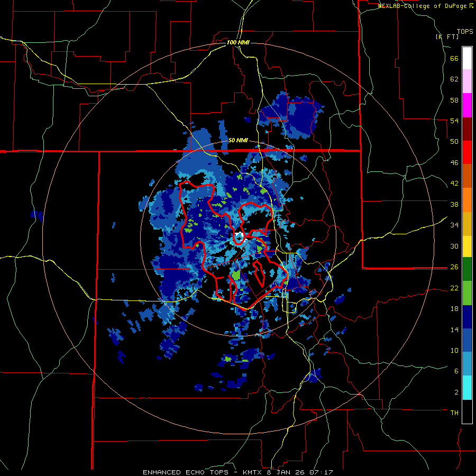The width and height of the screenshot is (476, 476).
Task: Click the 22 legend value
Action: pyautogui.click(x=454, y=288)
